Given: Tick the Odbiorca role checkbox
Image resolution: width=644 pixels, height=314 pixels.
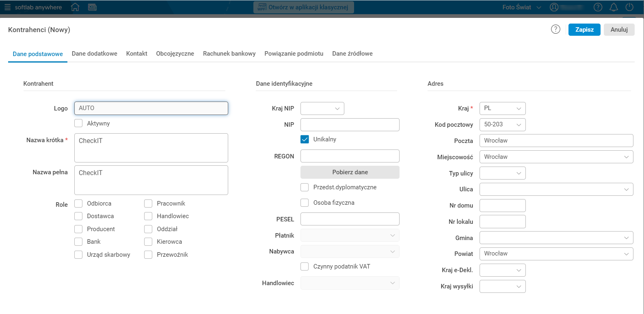Looking at the screenshot, I should click(78, 204).
